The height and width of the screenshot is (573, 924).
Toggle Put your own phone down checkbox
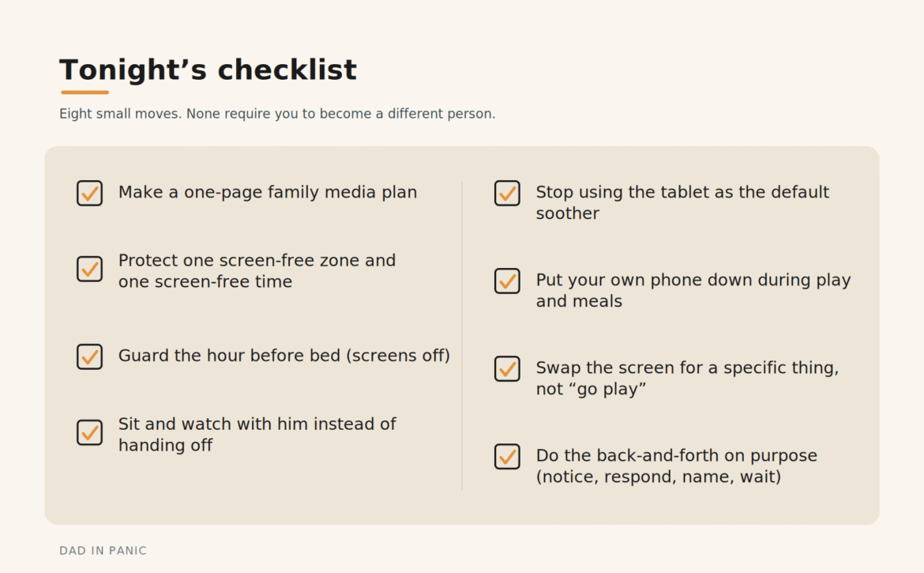click(x=507, y=281)
